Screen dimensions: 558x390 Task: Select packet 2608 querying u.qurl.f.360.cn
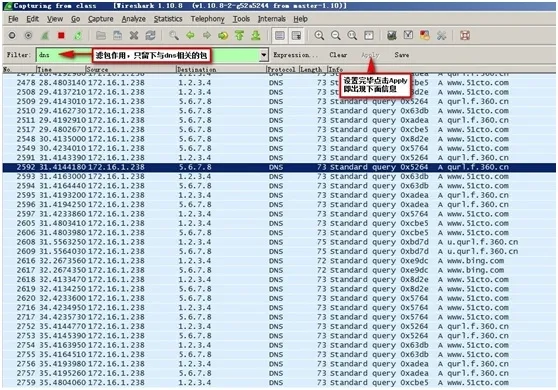pyautogui.click(x=279, y=242)
